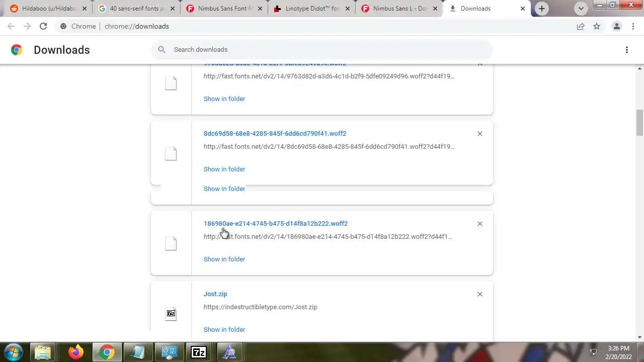Open the Windows Start menu
Viewport: 644px width, 362px height.
[x=13, y=352]
